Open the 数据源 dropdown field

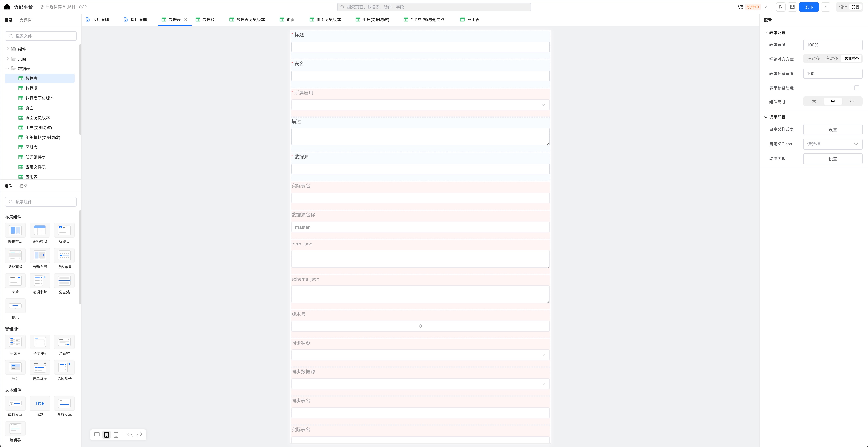click(420, 169)
